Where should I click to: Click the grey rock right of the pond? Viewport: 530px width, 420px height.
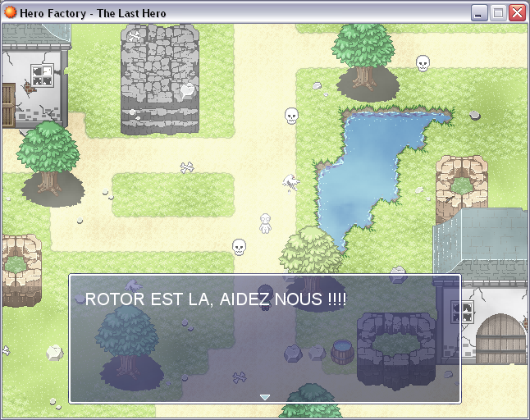tap(474, 115)
